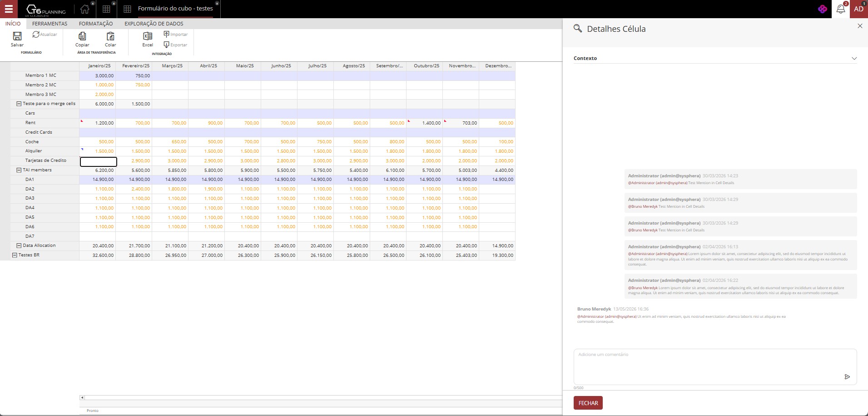Open the red hamburger main menu

[9, 9]
